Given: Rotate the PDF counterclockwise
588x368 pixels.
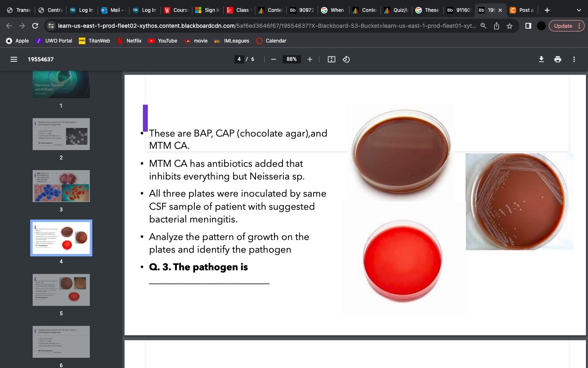Looking at the screenshot, I should click(x=346, y=59).
